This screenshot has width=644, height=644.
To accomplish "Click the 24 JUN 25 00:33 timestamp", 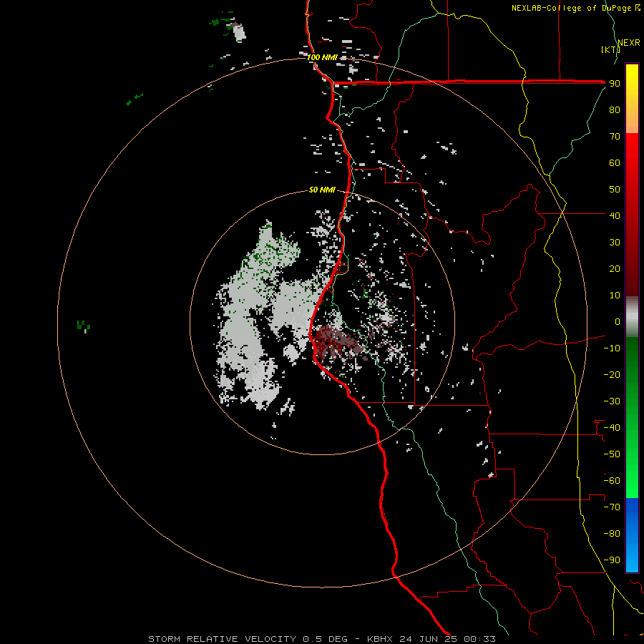I will click(x=447, y=639).
